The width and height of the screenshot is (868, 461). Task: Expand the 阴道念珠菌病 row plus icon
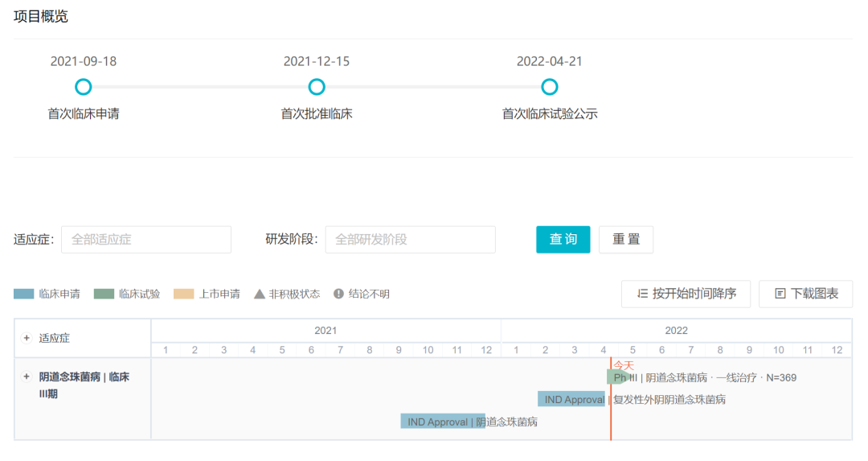coord(27,377)
